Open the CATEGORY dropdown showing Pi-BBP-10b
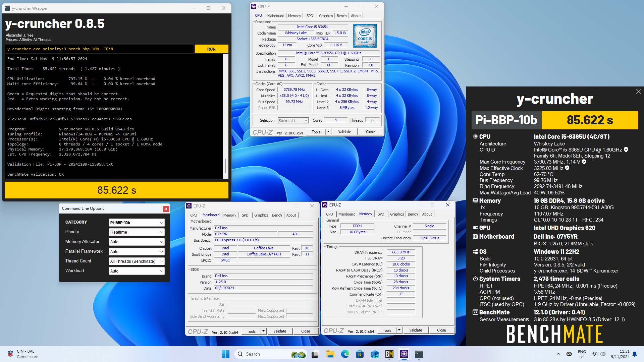The height and width of the screenshot is (362, 644). (x=137, y=223)
